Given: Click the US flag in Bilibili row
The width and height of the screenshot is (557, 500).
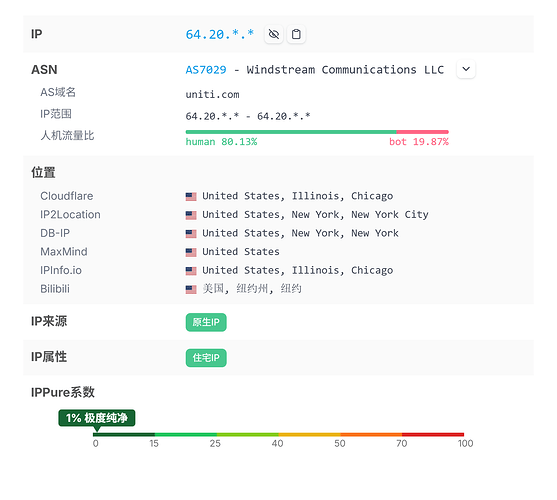Looking at the screenshot, I should (191, 289).
